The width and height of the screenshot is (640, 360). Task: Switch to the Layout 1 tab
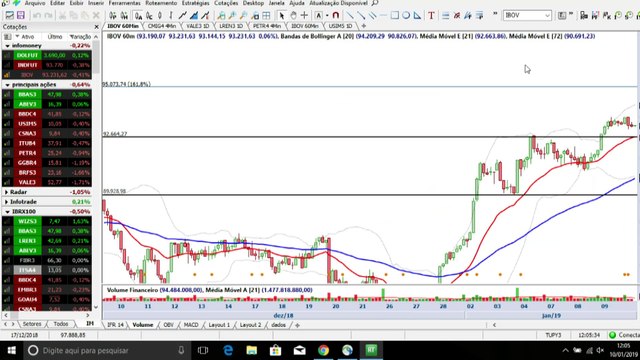219,325
